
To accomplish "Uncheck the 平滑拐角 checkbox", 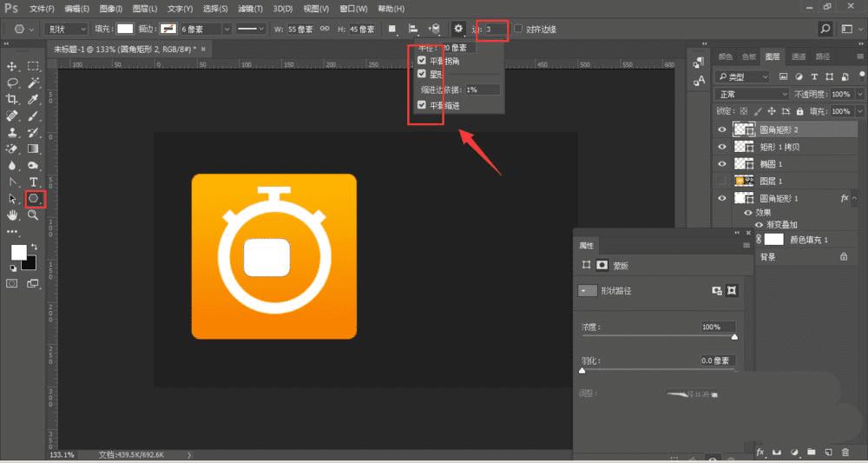I will pos(422,62).
